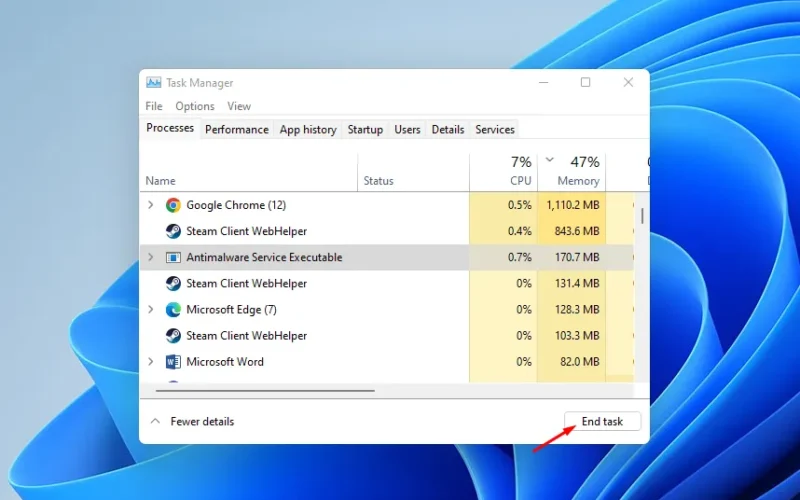Viewport: 800px width, 500px height.
Task: Switch to the Users tab
Action: click(x=407, y=130)
